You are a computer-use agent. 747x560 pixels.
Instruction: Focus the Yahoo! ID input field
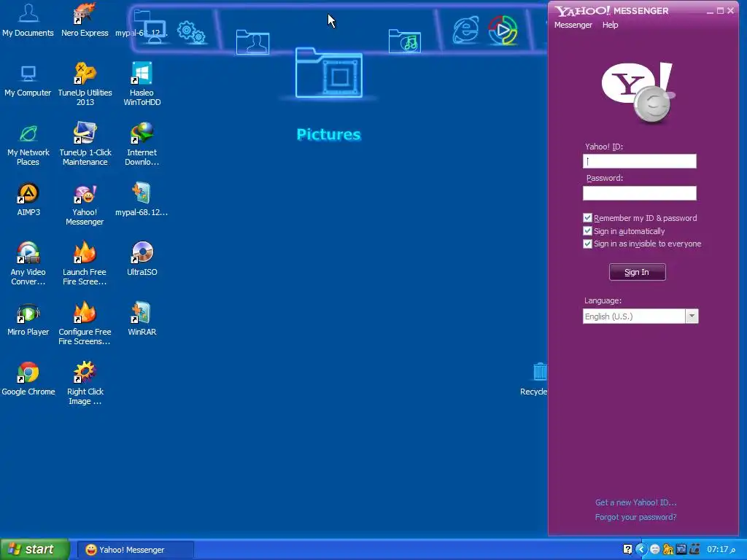[640, 161]
